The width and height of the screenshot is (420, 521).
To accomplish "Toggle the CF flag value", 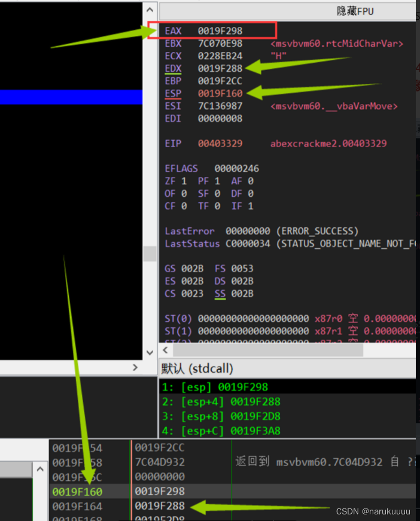I will pyautogui.click(x=184, y=206).
